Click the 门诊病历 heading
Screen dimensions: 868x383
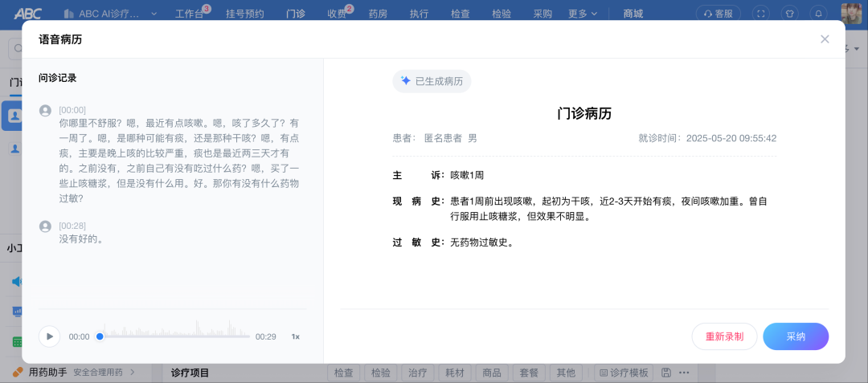(584, 114)
